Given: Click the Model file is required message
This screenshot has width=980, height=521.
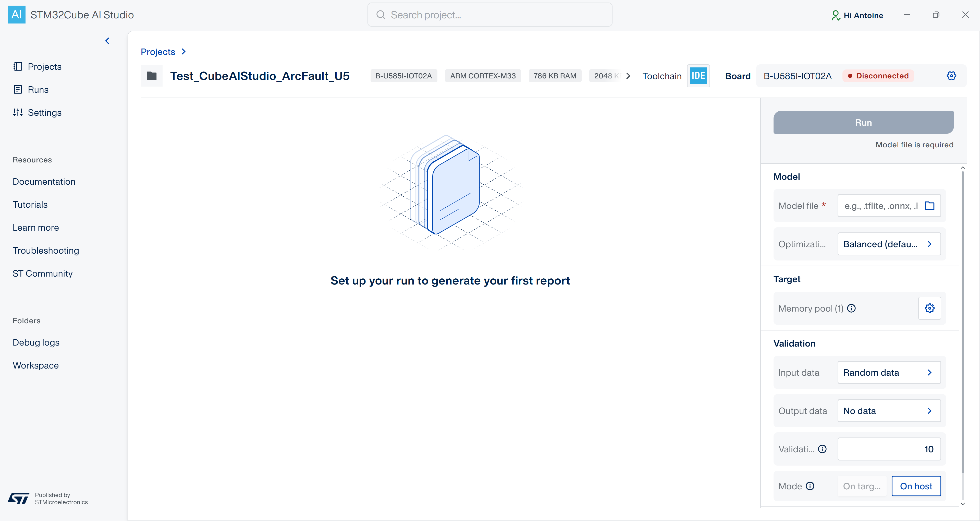Looking at the screenshot, I should point(914,145).
